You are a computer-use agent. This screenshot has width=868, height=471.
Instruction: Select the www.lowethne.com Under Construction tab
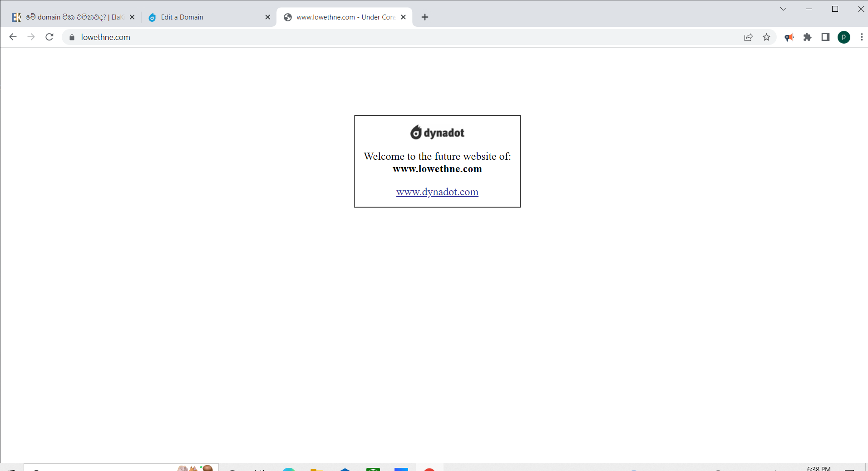point(344,17)
